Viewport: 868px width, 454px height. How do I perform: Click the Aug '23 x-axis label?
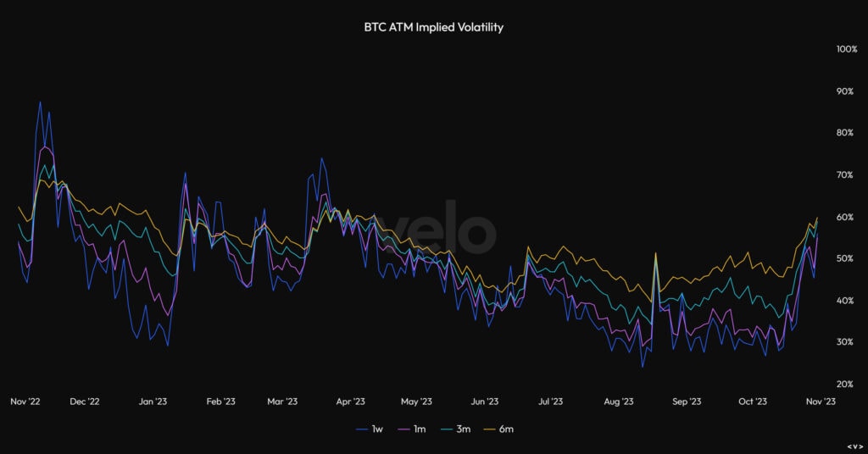619,401
